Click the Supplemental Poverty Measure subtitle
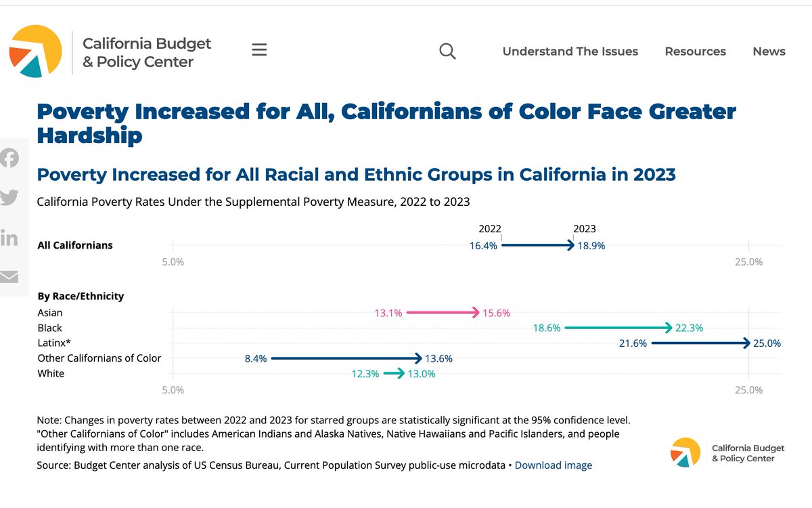The height and width of the screenshot is (508, 812). (253, 202)
